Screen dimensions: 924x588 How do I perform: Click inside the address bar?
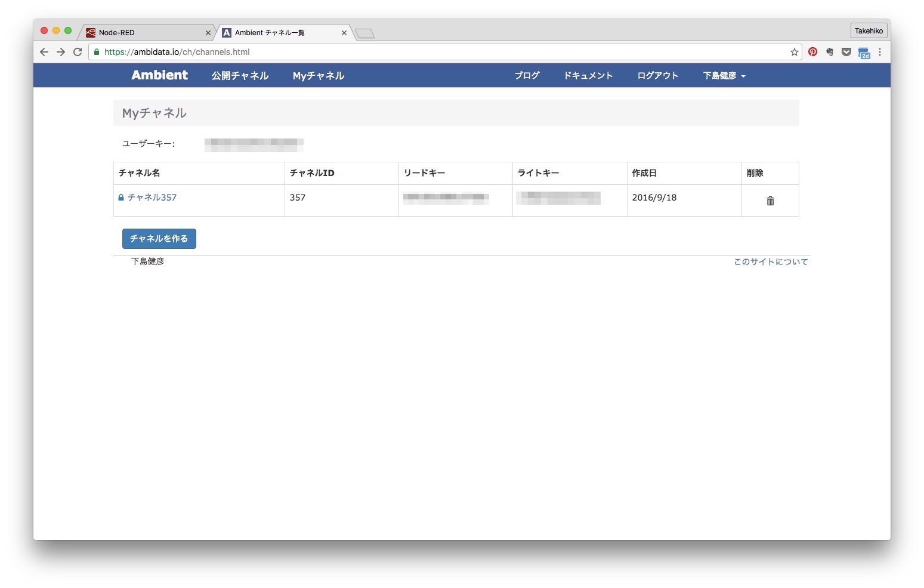[418, 52]
